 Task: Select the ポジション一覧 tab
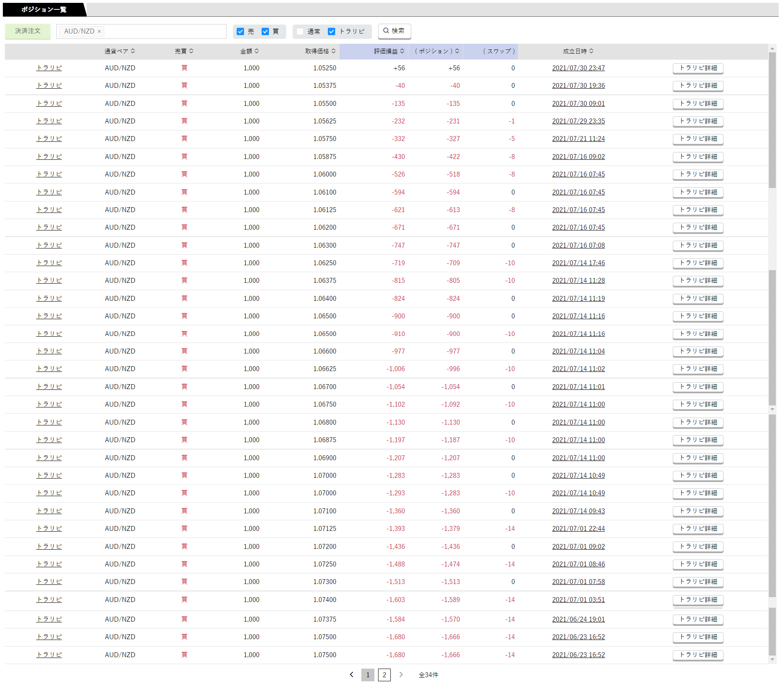44,9
